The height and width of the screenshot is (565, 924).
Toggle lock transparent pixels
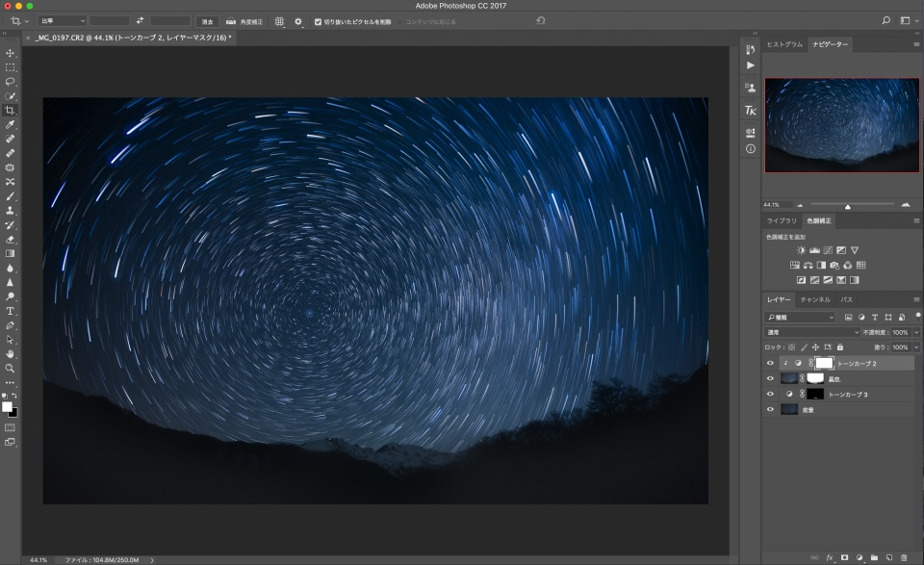(791, 347)
